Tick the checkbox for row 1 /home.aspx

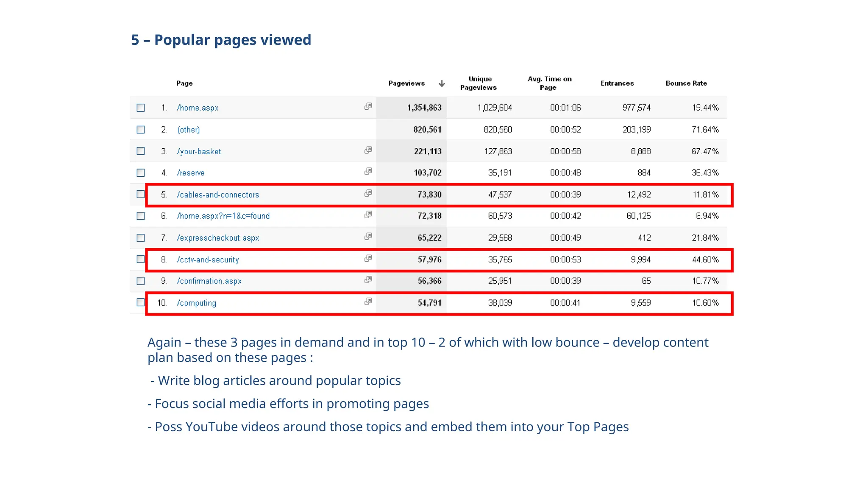pyautogui.click(x=141, y=108)
